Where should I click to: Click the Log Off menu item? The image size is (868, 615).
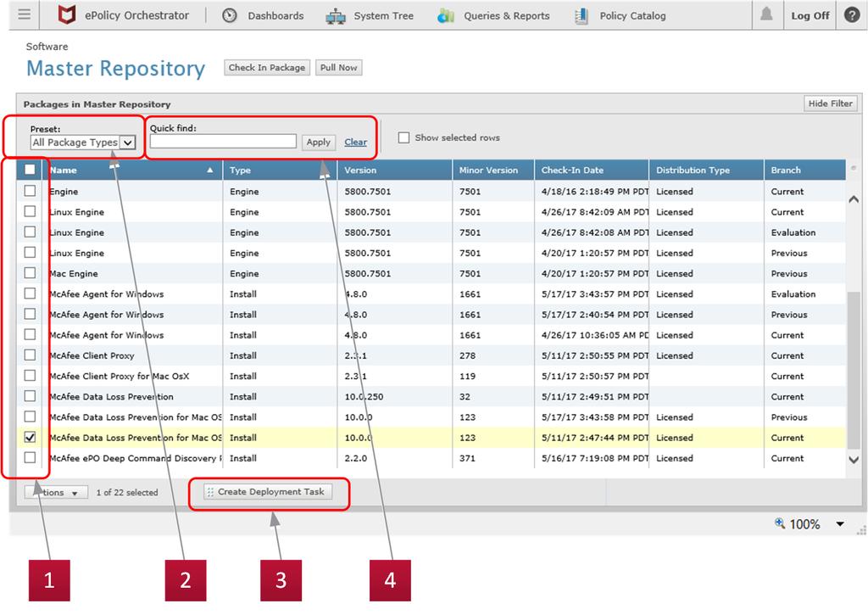810,15
